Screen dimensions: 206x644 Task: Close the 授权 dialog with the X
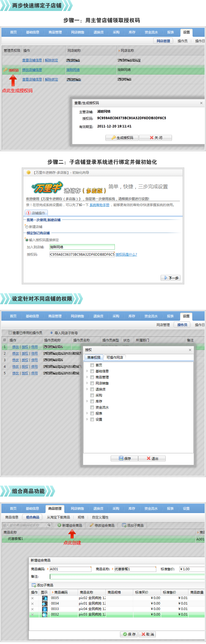click(x=190, y=350)
